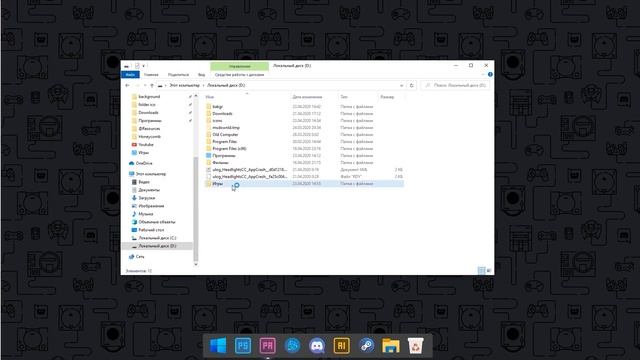
Task: Select the Program Files (x86) folder
Action: 229,149
